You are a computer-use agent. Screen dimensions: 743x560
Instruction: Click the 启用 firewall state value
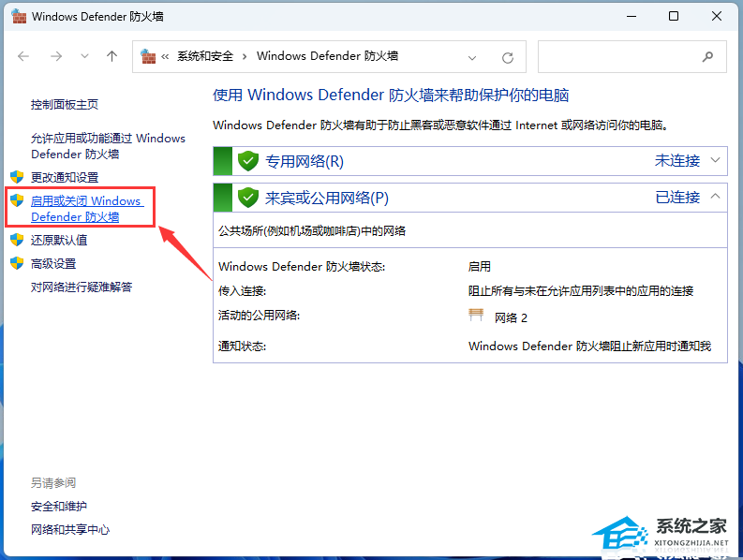480,266
